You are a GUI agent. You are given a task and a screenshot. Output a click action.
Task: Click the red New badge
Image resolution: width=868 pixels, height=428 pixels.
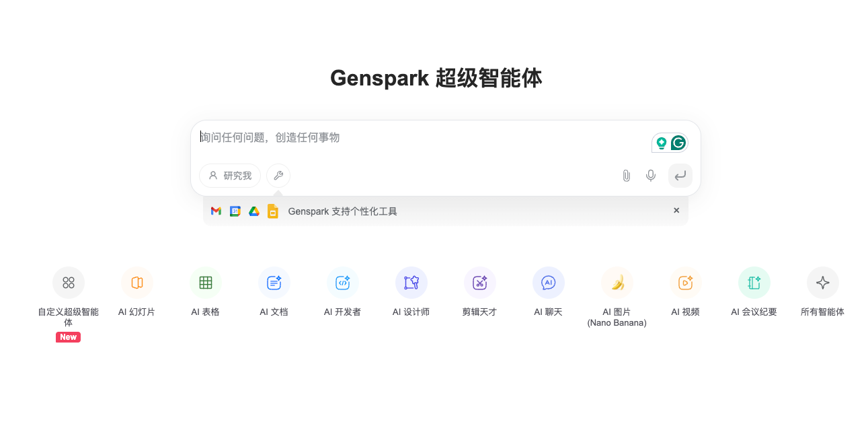point(69,337)
